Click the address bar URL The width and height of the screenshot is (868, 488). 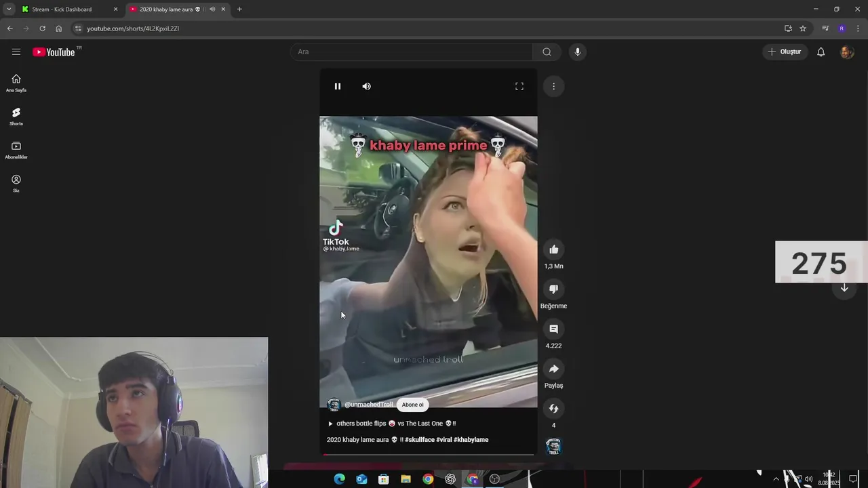tap(133, 28)
